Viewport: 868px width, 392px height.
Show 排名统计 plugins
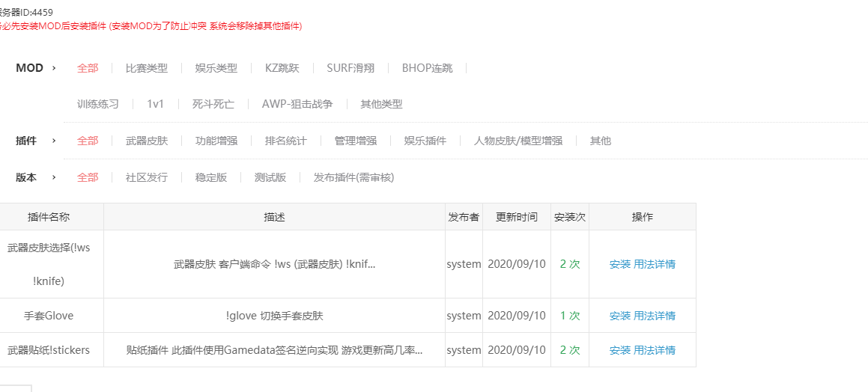285,141
